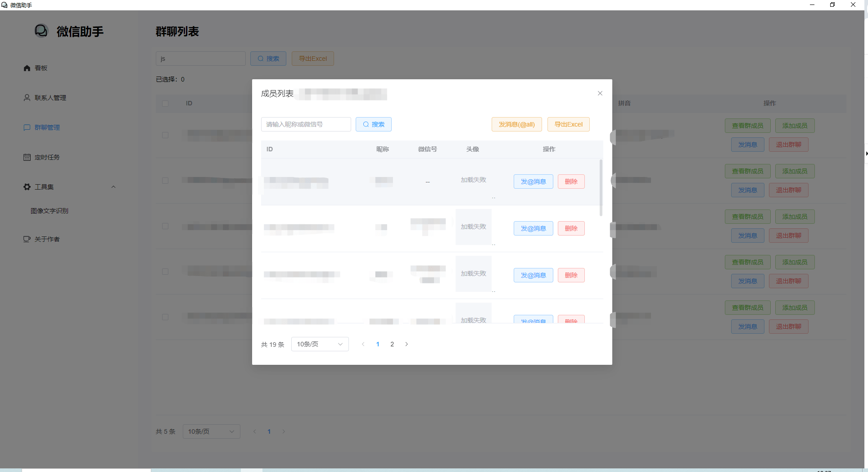The height and width of the screenshot is (472, 868).
Task: Click the 发消息(@all) button
Action: tap(516, 124)
